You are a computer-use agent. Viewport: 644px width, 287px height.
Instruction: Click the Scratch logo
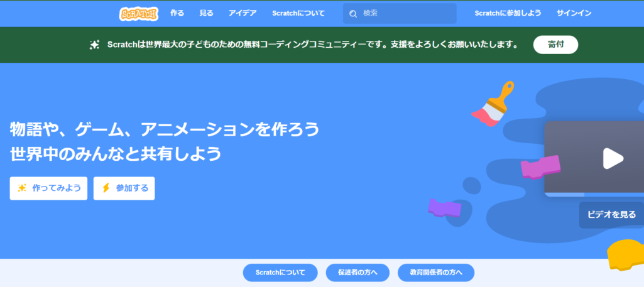(x=139, y=14)
